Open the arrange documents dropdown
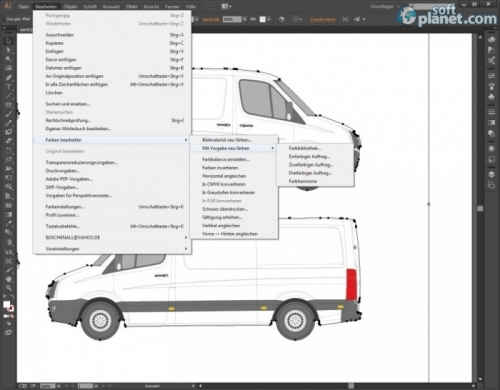This screenshot has width=500, height=390. coord(227,6)
